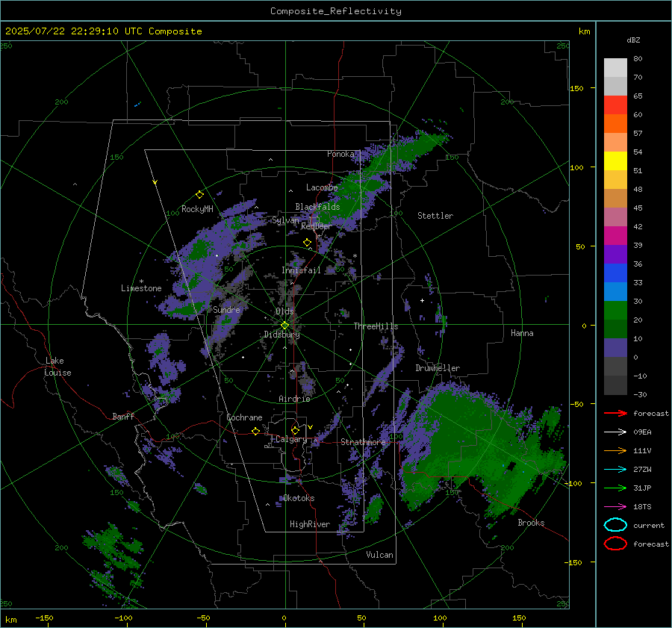Viewport: 672px width, 628px height.
Task: Click the Okotoks town label
Action: click(x=299, y=498)
